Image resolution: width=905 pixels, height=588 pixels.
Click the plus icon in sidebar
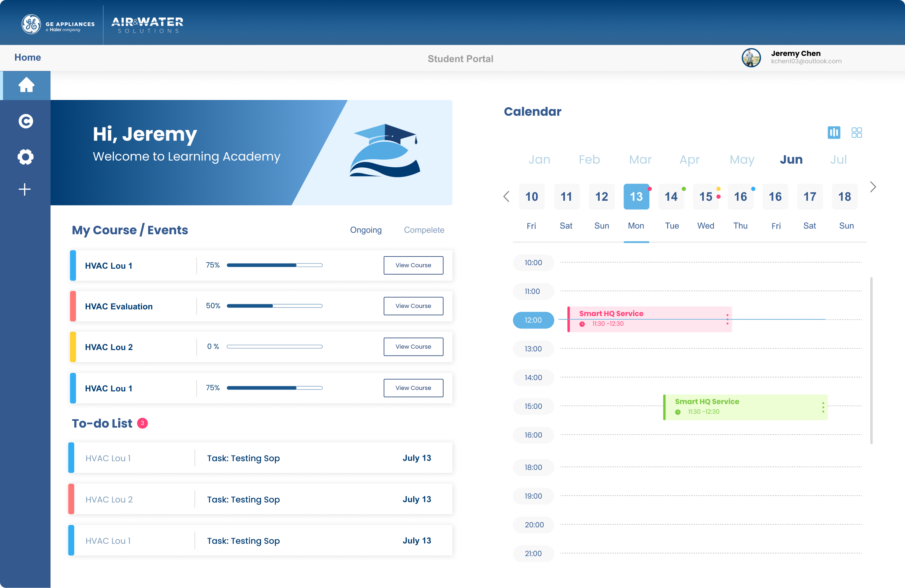pos(25,189)
